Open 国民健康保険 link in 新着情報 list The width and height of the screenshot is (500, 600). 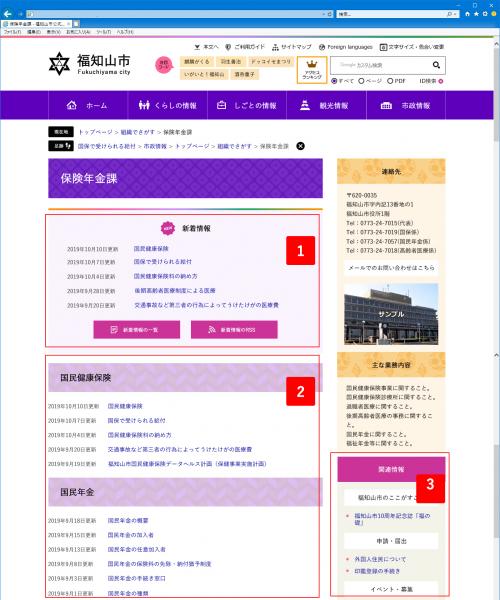coord(151,249)
